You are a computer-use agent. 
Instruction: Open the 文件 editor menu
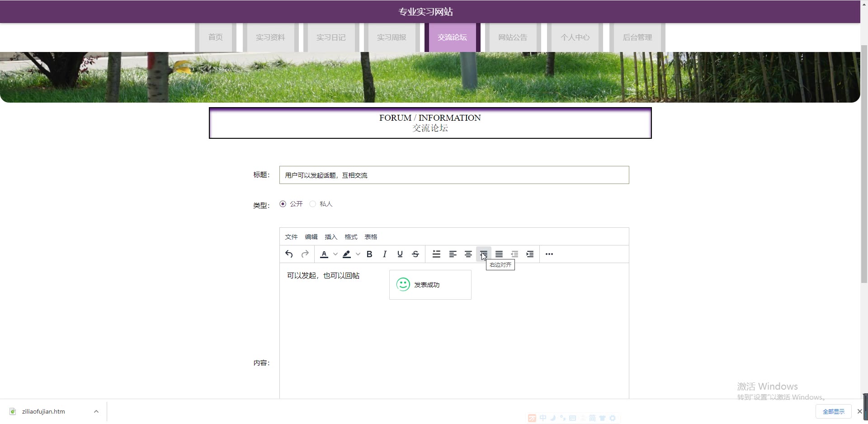coord(291,237)
